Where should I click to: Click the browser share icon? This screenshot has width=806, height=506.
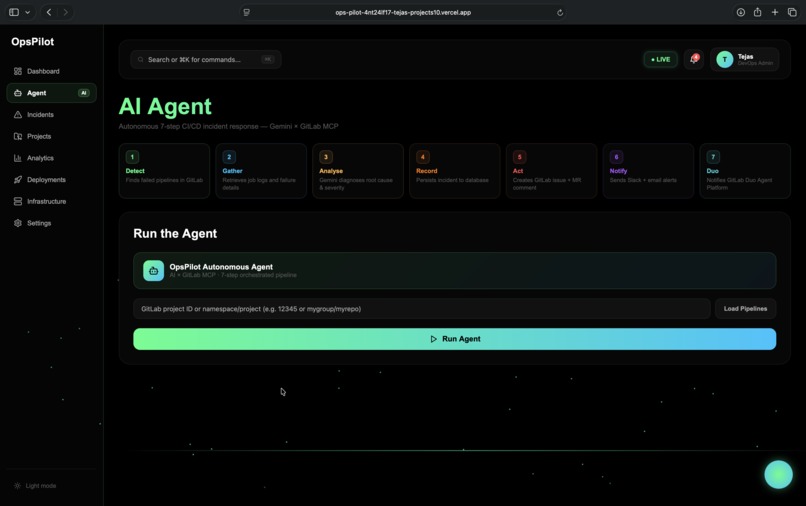click(x=758, y=12)
